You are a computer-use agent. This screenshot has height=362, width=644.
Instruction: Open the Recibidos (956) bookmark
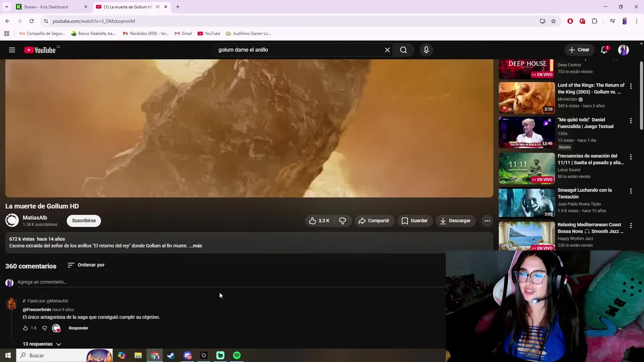145,34
